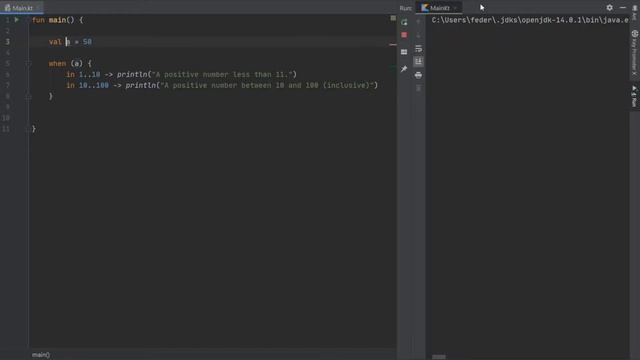
Task: Click the restore layout icon in Run panel
Action: (404, 52)
